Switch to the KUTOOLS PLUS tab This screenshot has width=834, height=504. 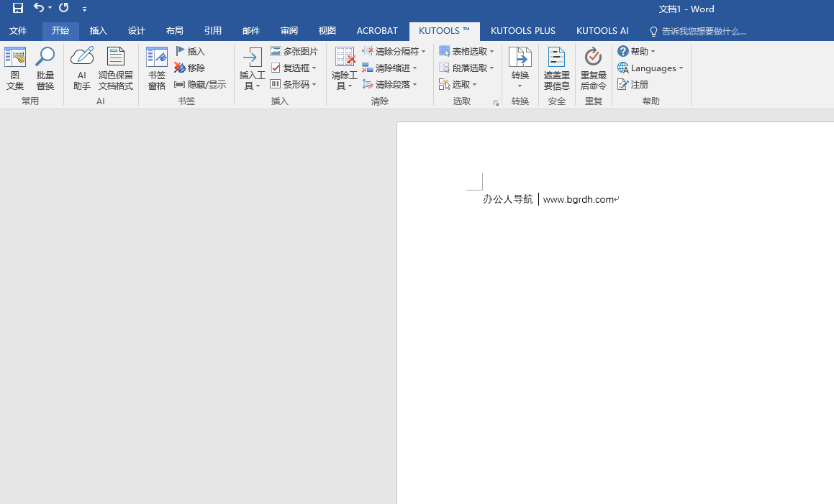[523, 31]
